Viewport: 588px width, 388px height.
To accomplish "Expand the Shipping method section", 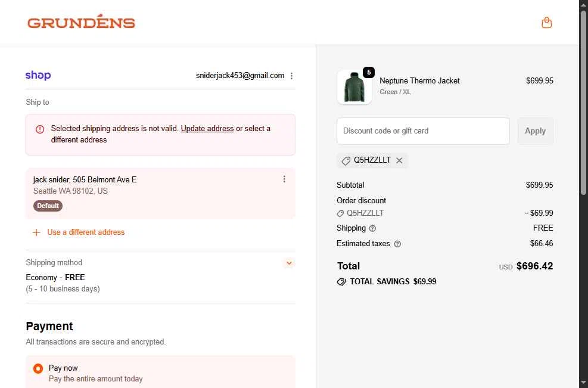I will [x=289, y=263].
